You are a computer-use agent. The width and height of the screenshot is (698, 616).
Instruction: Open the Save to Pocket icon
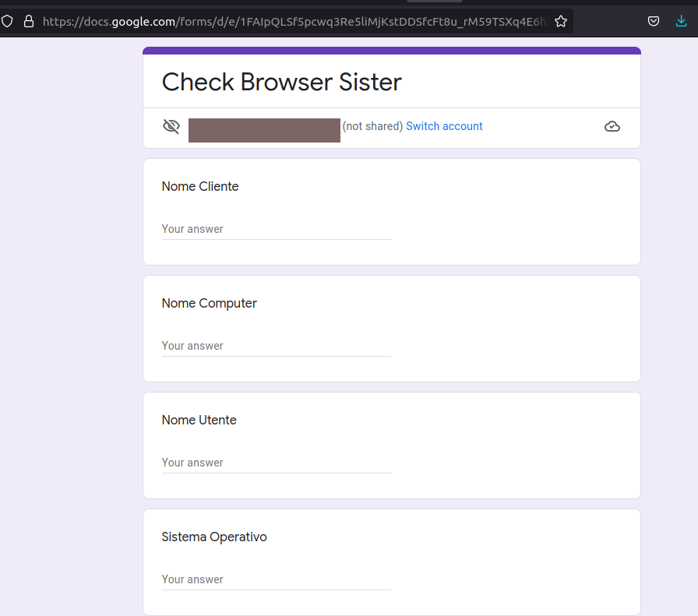click(654, 21)
